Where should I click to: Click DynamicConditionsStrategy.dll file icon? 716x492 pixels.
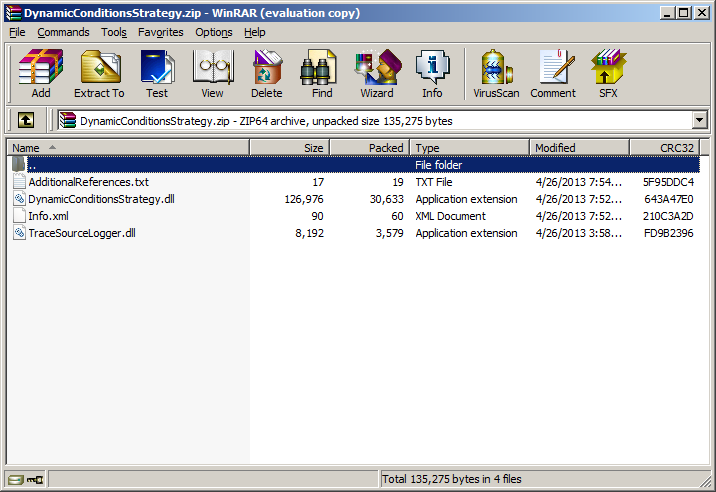(x=19, y=199)
